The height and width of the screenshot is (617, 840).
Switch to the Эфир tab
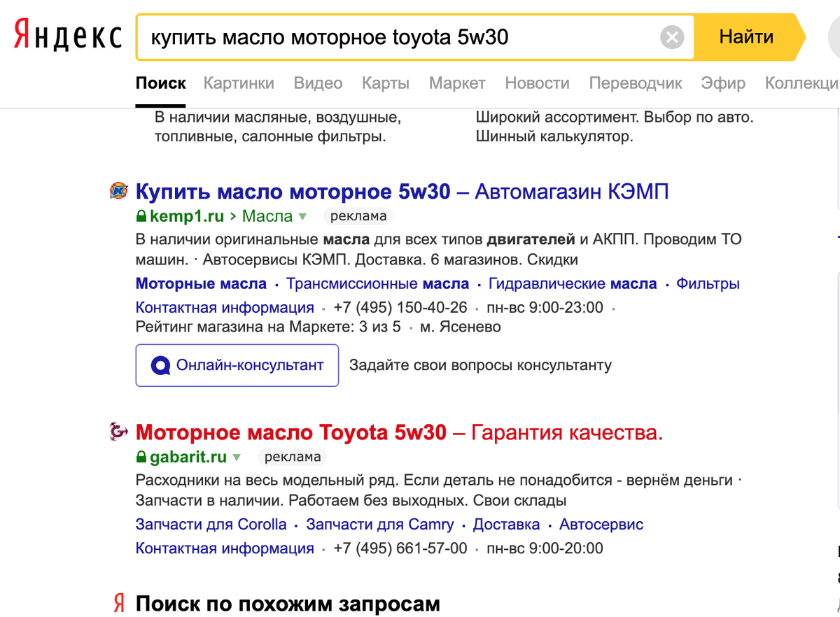point(723,83)
